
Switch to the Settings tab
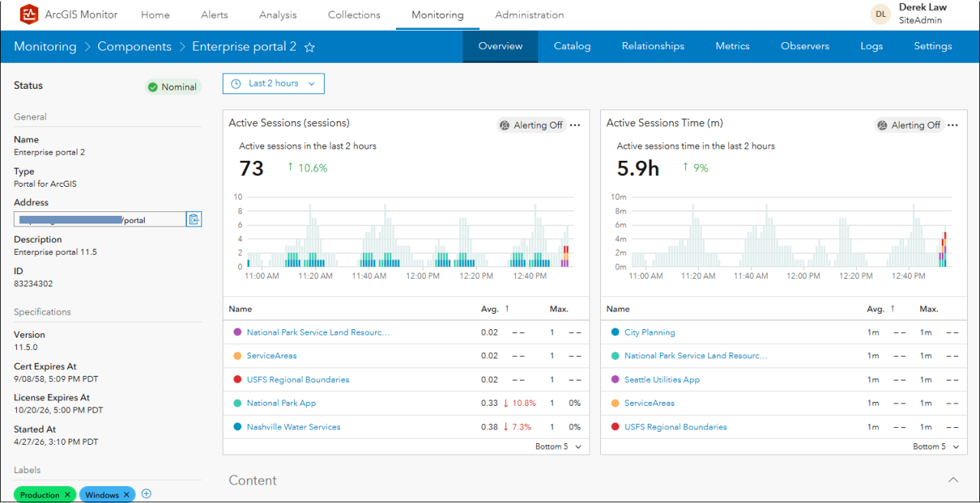click(x=933, y=46)
